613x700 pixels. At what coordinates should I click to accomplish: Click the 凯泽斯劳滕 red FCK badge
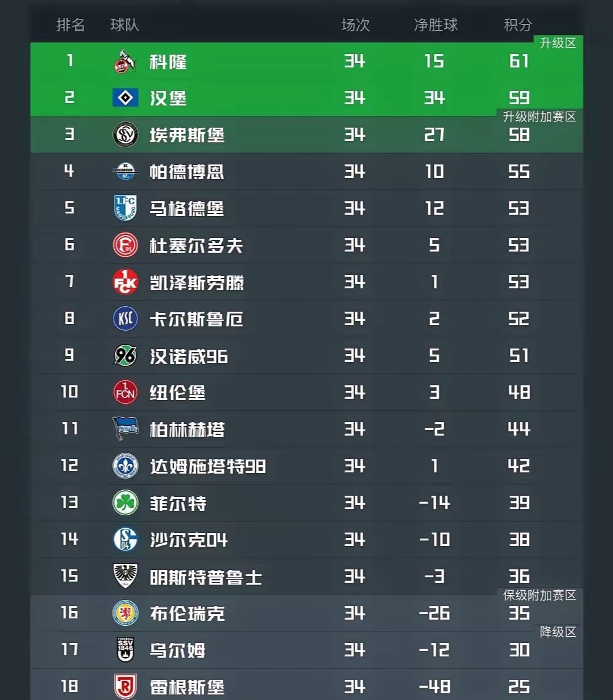tap(125, 282)
